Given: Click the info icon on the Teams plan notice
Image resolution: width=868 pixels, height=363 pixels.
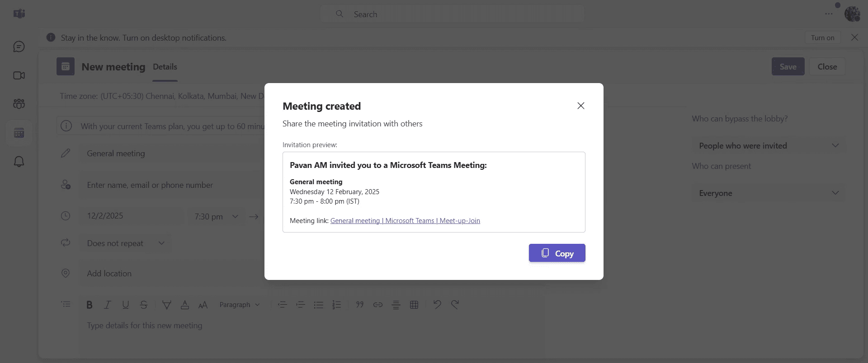Looking at the screenshot, I should point(66,126).
